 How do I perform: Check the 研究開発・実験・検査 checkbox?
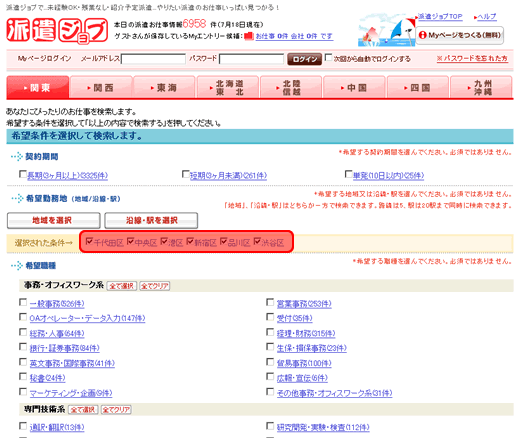coord(270,426)
